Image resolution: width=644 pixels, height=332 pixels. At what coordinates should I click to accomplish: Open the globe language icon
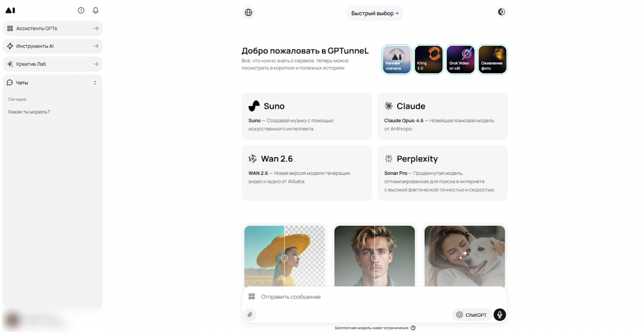point(249,12)
